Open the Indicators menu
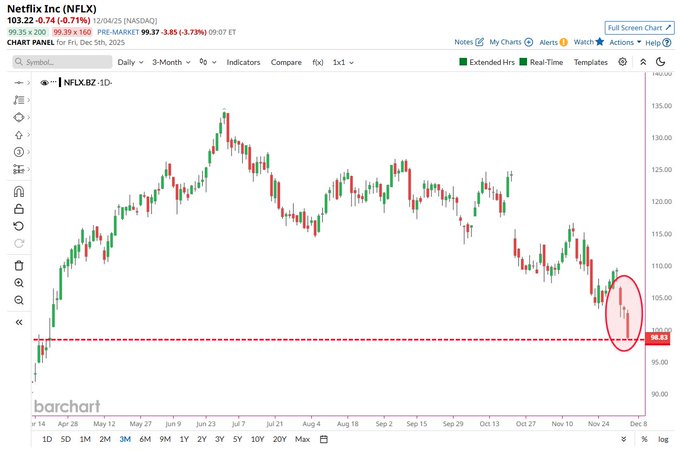This screenshot has height=451, width=680. (243, 62)
